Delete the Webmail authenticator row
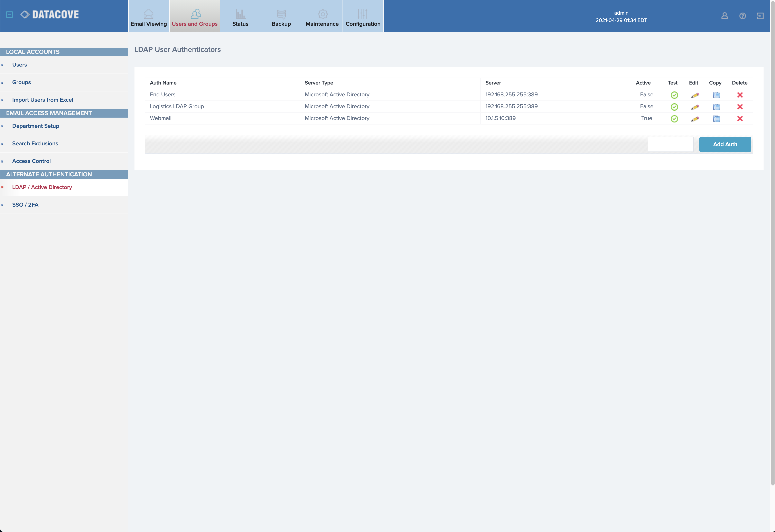Screen dimensions: 775x532 click(x=740, y=119)
